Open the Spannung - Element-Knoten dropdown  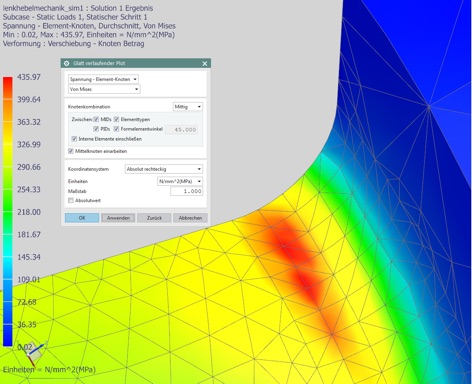pyautogui.click(x=103, y=79)
